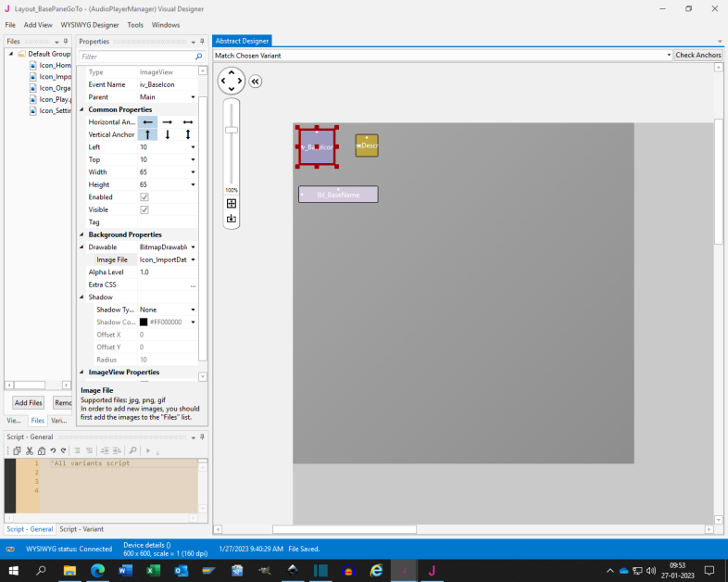Viewport: 728px width, 582px height.
Task: Open the Windows menu
Action: [165, 25]
